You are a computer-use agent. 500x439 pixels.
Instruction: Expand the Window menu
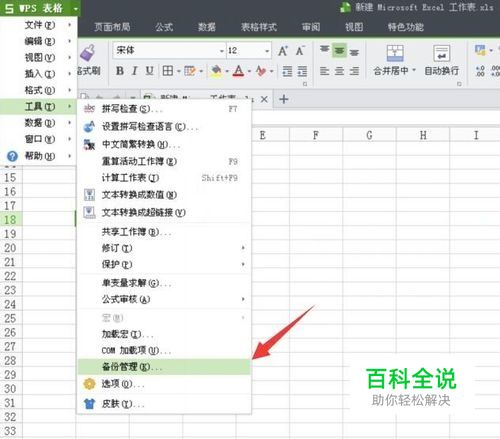click(x=39, y=139)
